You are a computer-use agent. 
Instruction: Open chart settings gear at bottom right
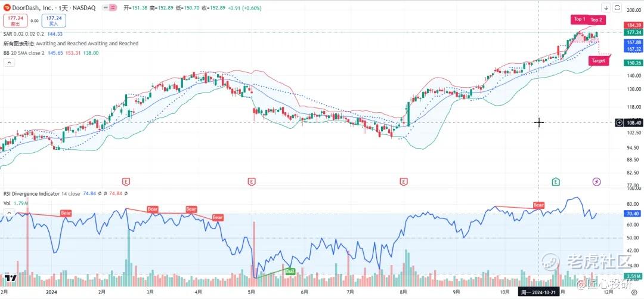[634, 292]
